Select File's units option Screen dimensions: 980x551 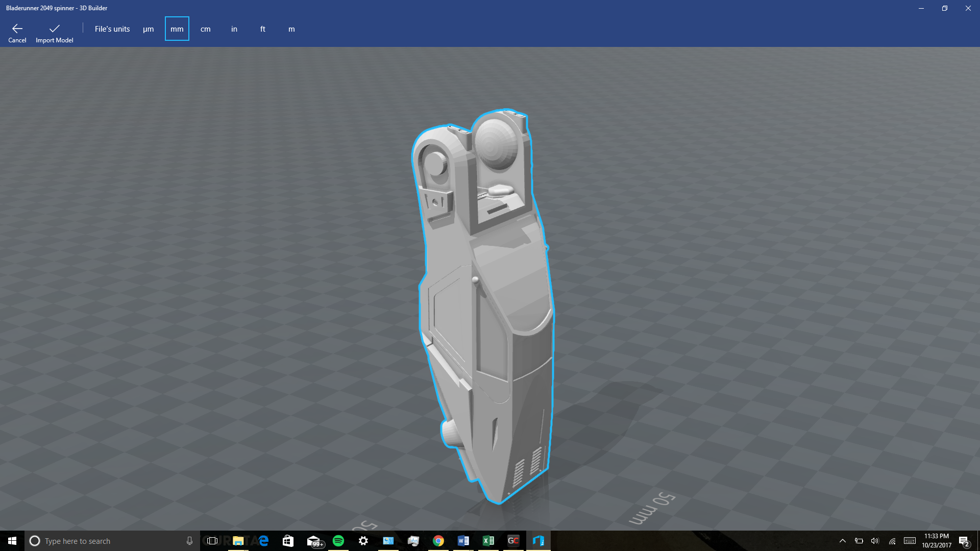tap(112, 29)
